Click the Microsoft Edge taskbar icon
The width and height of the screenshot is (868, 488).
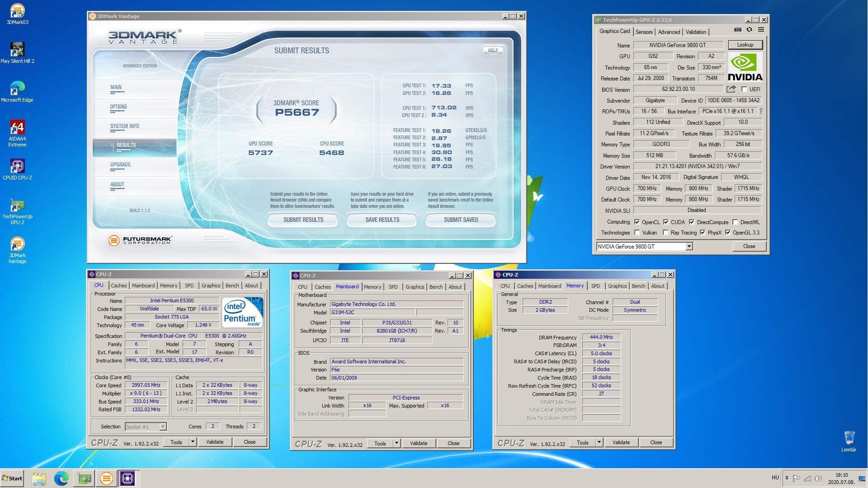point(61,478)
